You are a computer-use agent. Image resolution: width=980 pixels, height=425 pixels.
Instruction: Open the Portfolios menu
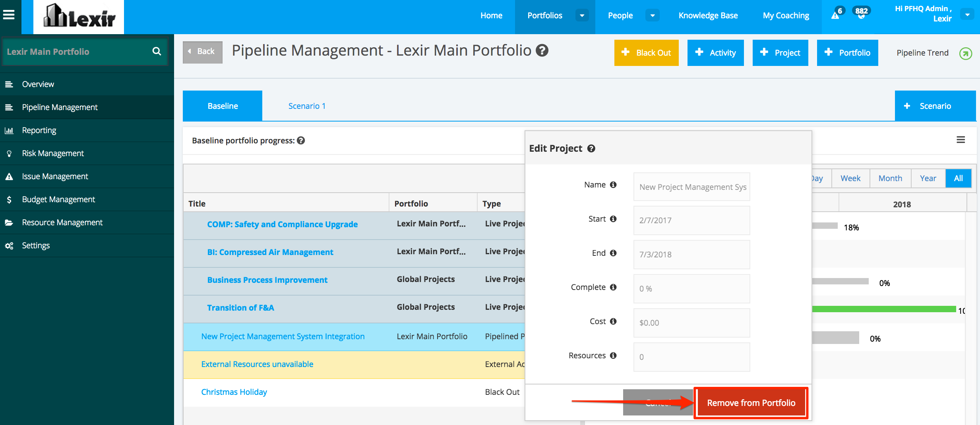click(x=545, y=15)
